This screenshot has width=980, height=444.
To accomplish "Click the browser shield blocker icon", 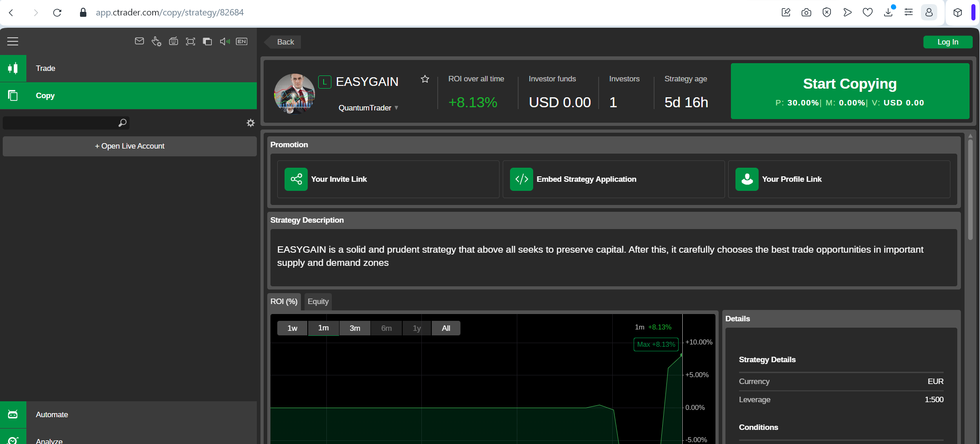I will point(827,13).
